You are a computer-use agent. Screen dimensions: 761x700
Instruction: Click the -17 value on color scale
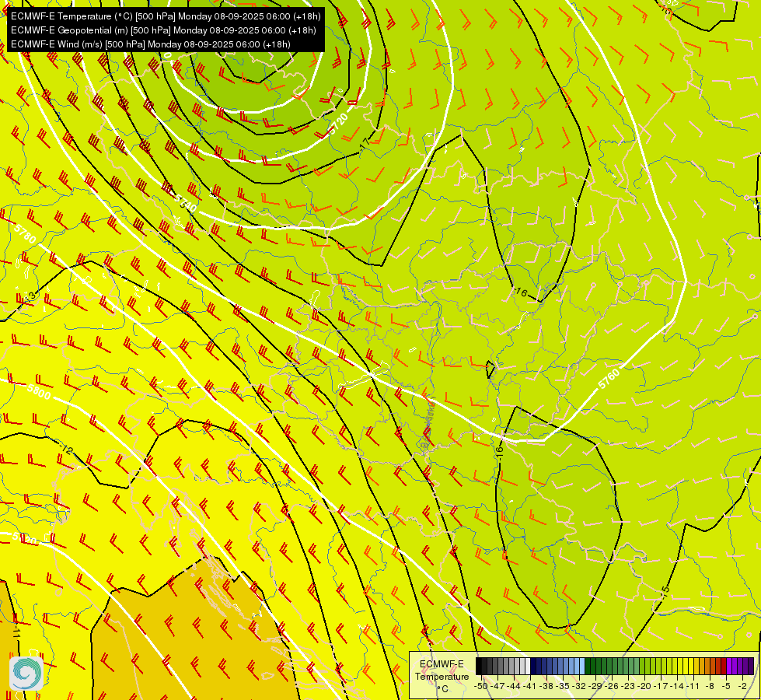(x=662, y=686)
